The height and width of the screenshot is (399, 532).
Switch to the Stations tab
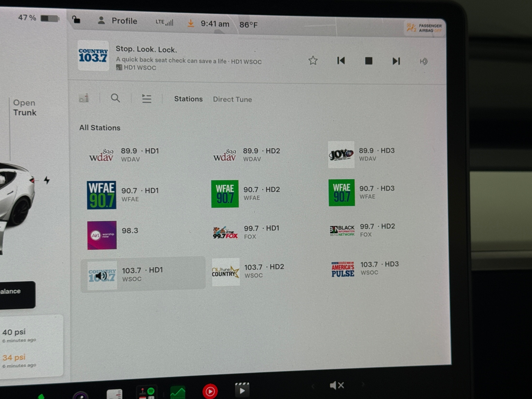188,99
